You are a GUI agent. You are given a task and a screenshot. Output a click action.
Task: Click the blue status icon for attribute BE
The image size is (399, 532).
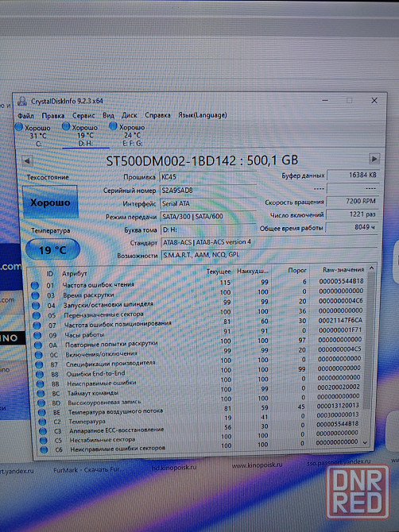tap(42, 413)
